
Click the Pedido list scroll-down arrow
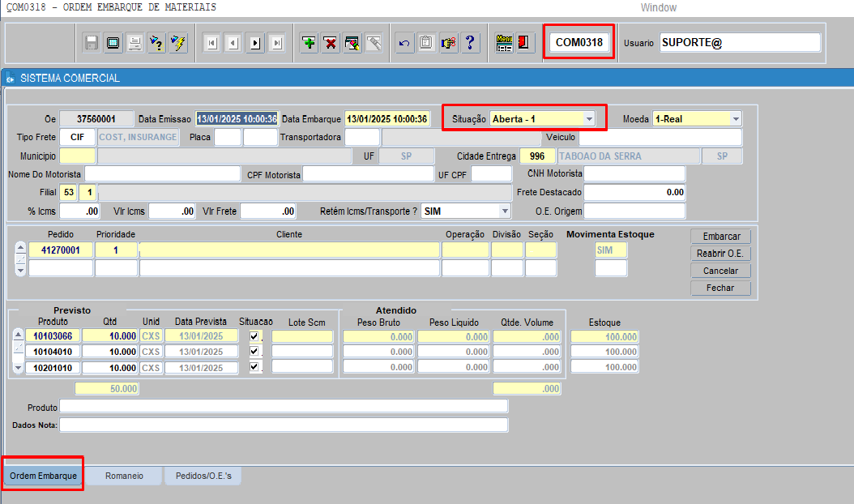[20, 271]
